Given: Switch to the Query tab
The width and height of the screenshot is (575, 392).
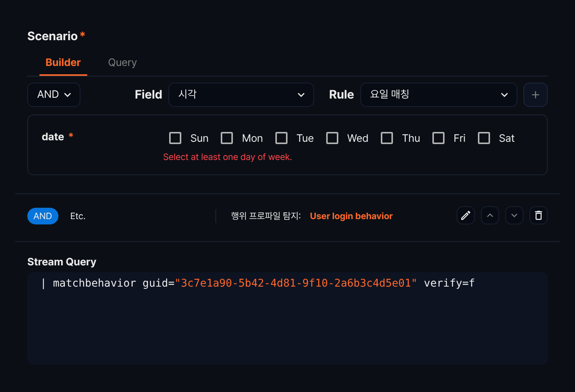Looking at the screenshot, I should coord(123,63).
